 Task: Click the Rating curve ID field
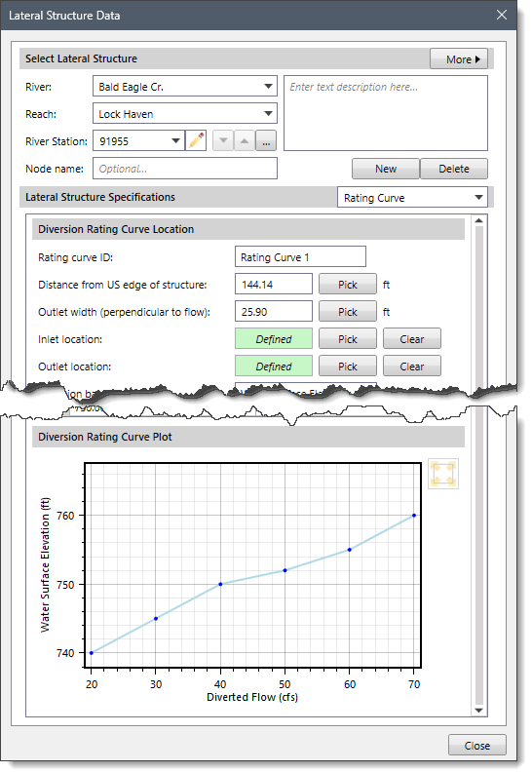click(x=300, y=257)
